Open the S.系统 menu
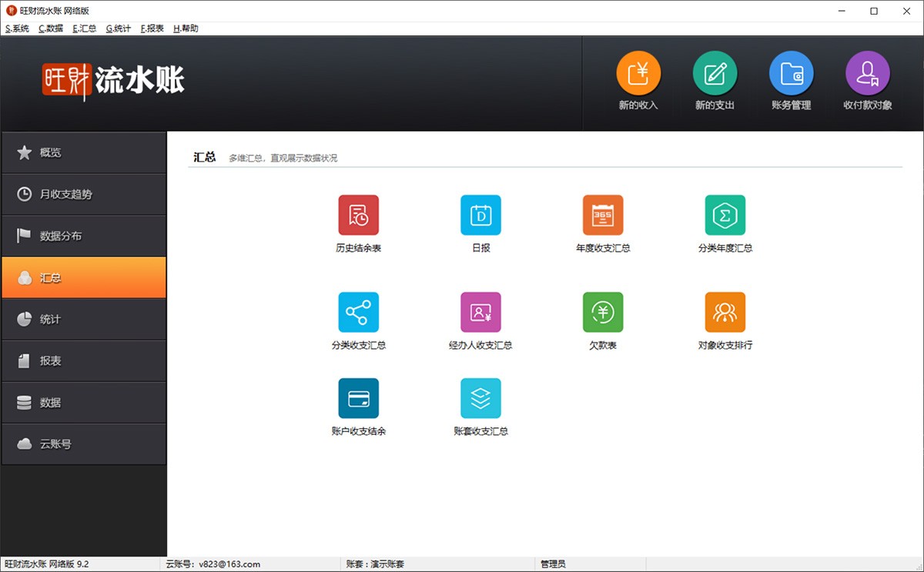 pos(17,28)
